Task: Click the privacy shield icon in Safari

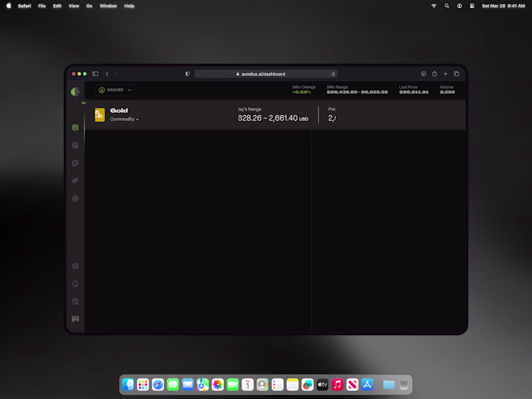Action: 188,74
